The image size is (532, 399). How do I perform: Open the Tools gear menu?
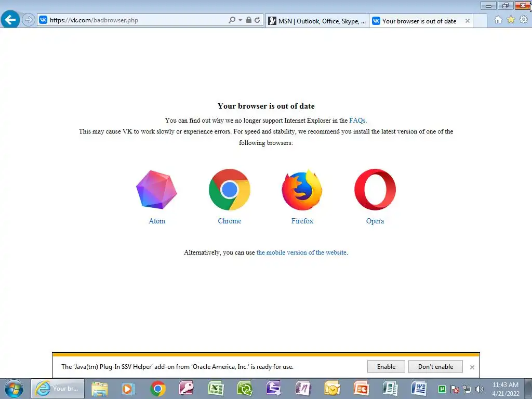[524, 20]
